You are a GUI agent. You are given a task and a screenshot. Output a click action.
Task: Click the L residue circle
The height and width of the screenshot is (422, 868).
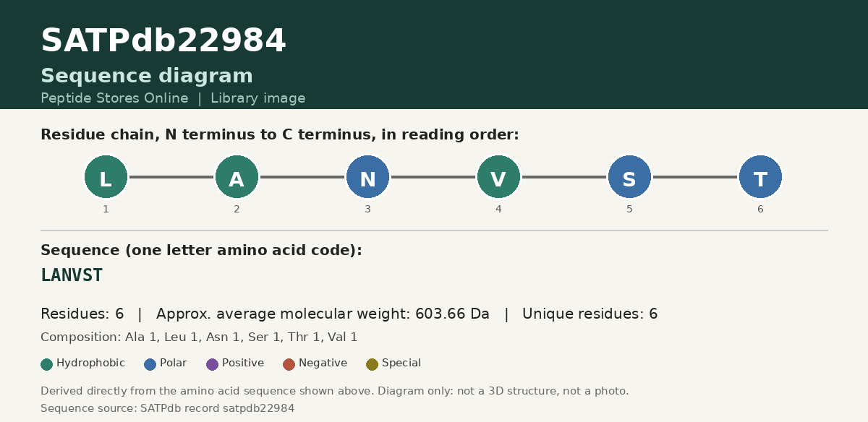[106, 177]
